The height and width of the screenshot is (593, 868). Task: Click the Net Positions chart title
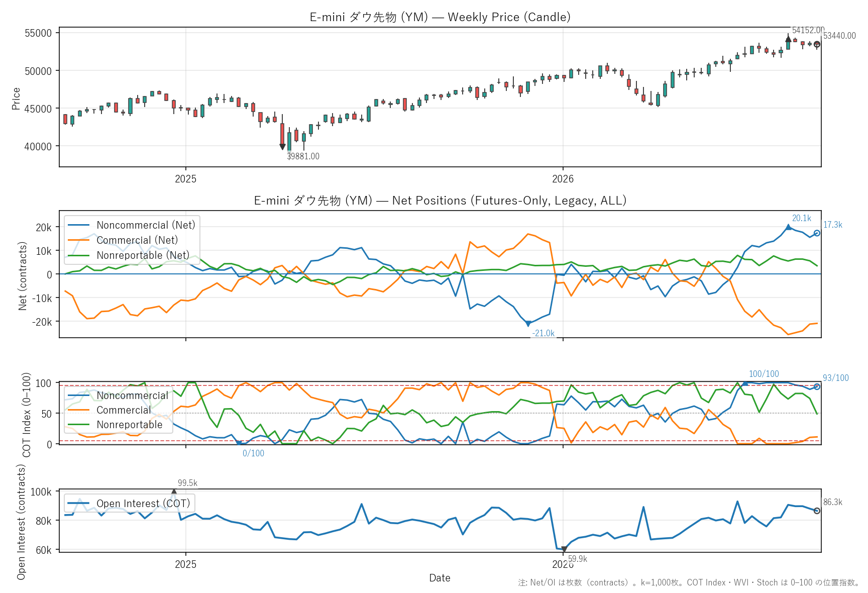[440, 201]
